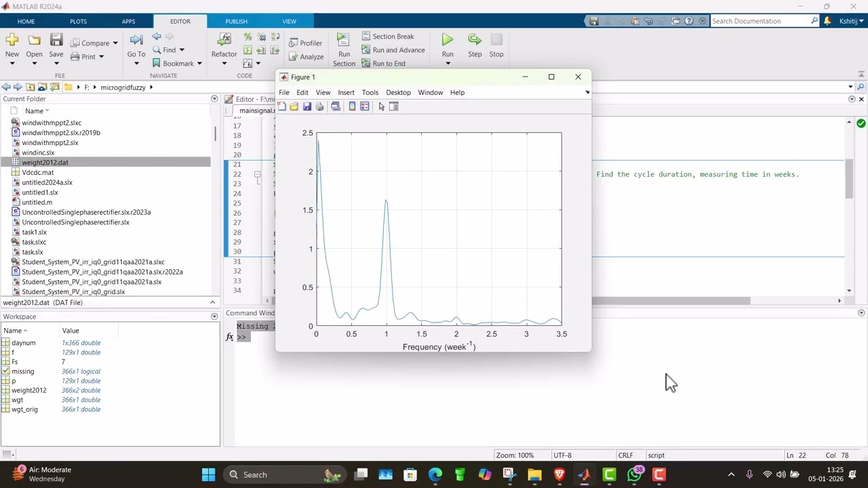Click the navigate back arrow in Navigate group
Screen dimensions: 868x488
click(157, 37)
